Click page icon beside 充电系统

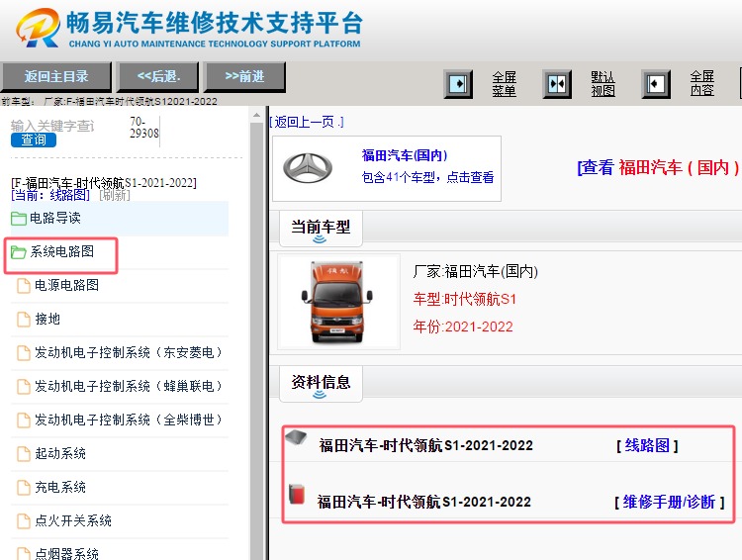tap(24, 488)
